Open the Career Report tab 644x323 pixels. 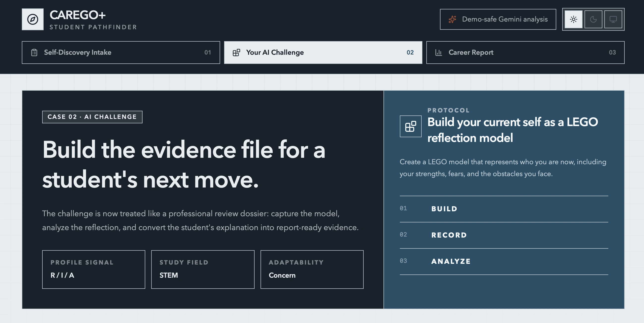(x=525, y=53)
